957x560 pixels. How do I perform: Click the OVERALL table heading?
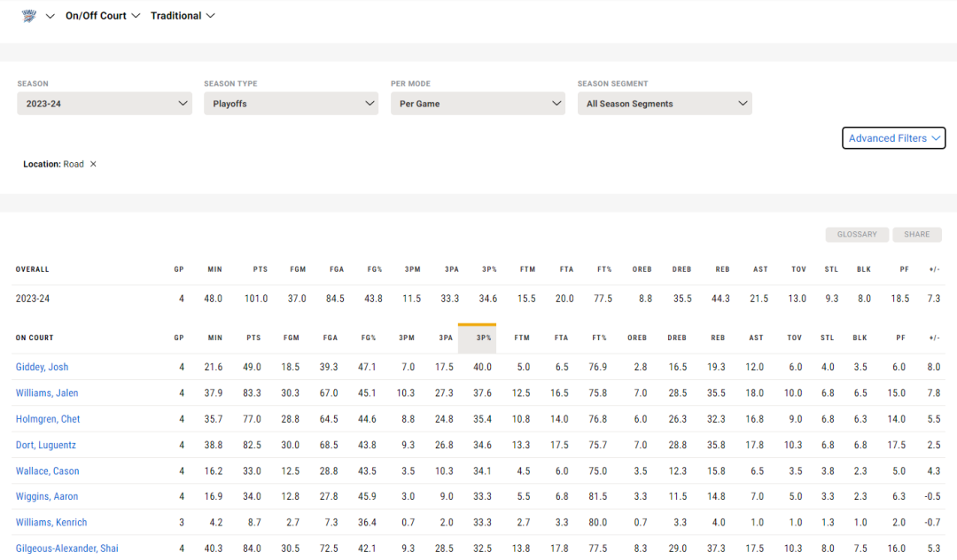pos(33,269)
